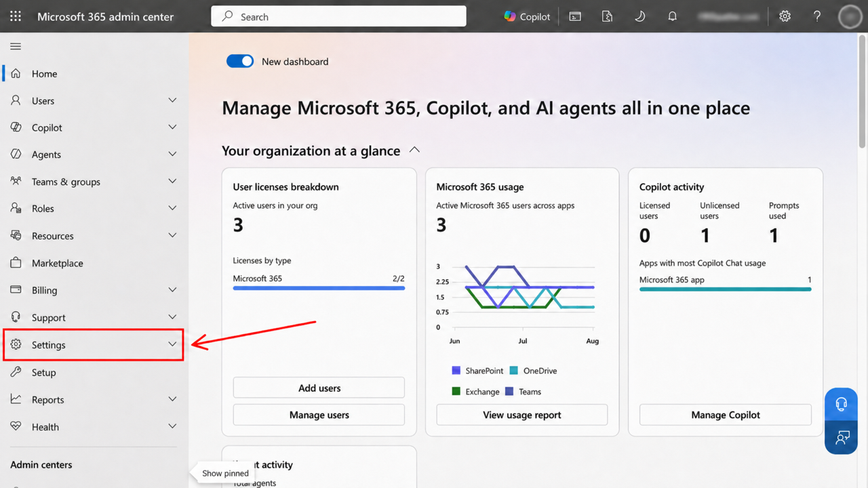Expand the Settings menu chevron
This screenshot has width=868, height=488.
tap(172, 344)
